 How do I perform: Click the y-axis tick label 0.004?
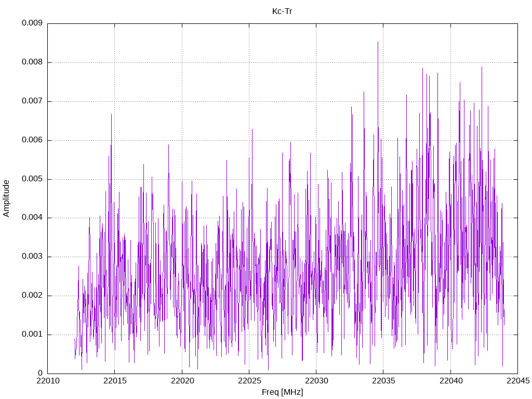click(32, 218)
